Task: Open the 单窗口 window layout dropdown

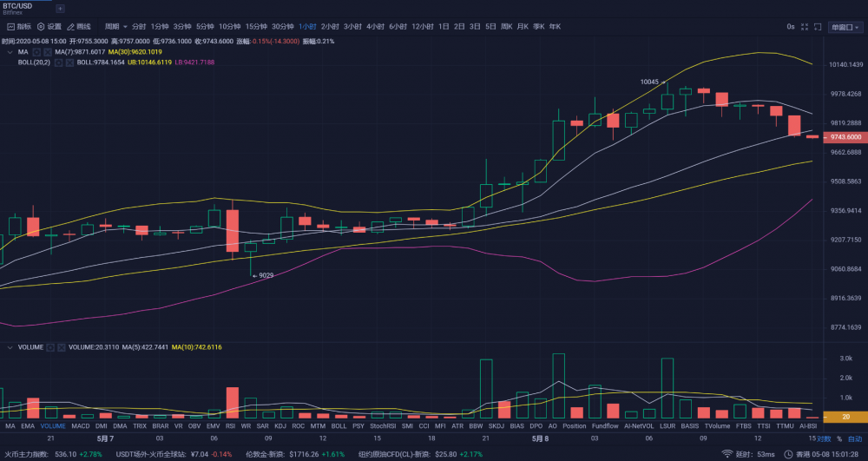Action: (845, 27)
